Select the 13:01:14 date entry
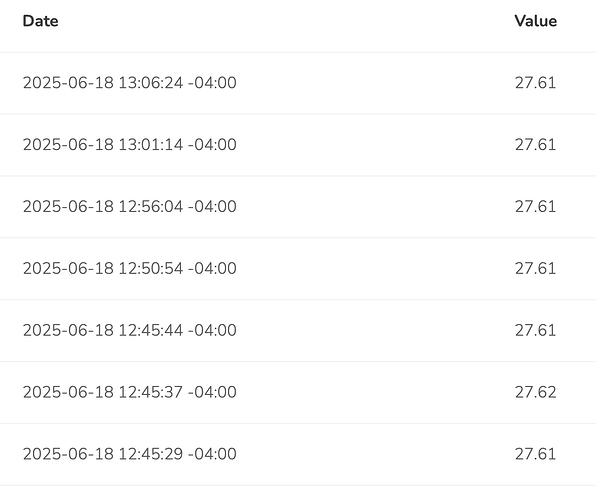 (x=130, y=145)
